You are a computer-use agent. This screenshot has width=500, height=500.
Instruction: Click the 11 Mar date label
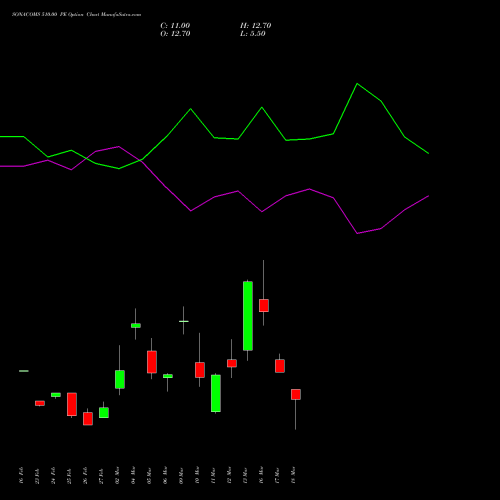pos(213,475)
